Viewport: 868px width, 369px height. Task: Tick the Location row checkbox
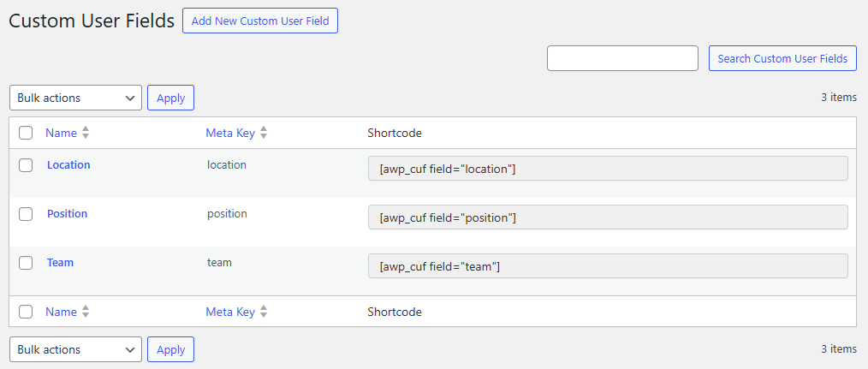pyautogui.click(x=26, y=165)
